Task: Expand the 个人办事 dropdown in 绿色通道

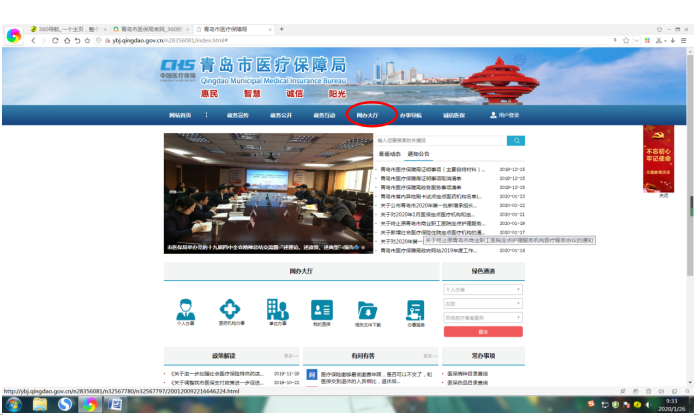Action: click(481, 290)
